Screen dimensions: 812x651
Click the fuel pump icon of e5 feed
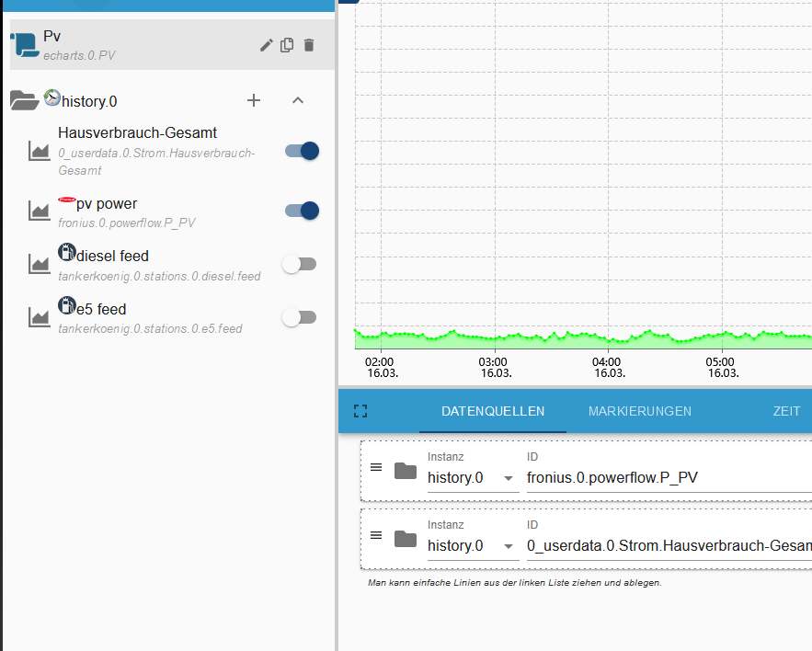67,305
